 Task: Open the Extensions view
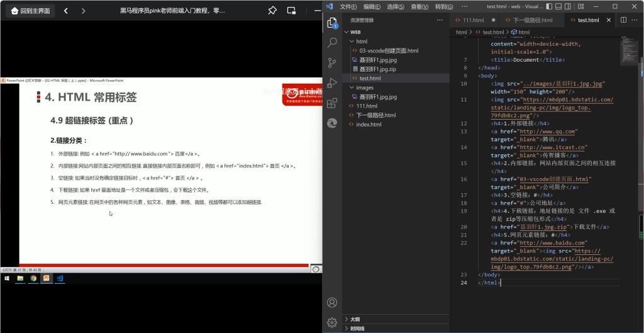(x=333, y=103)
